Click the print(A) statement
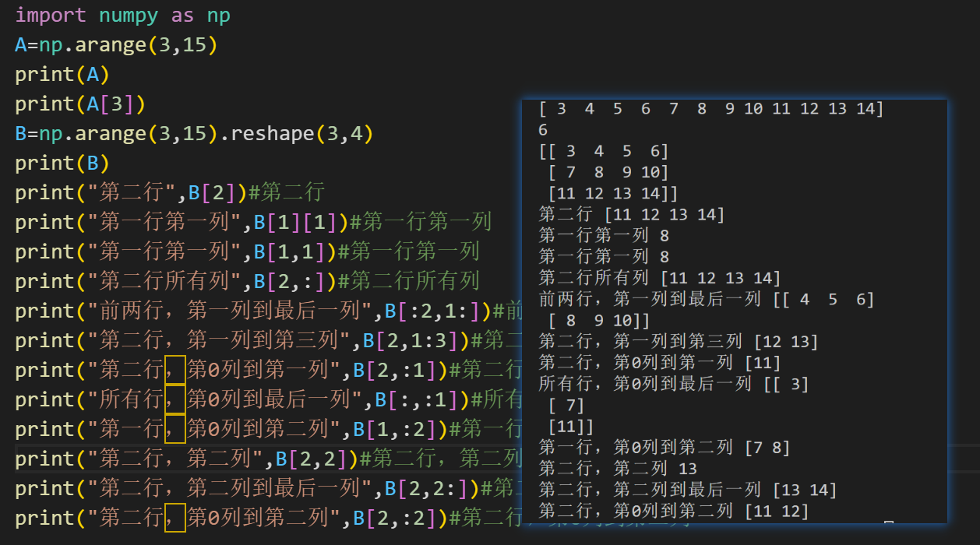Viewport: 980px width, 545px height. [62, 73]
